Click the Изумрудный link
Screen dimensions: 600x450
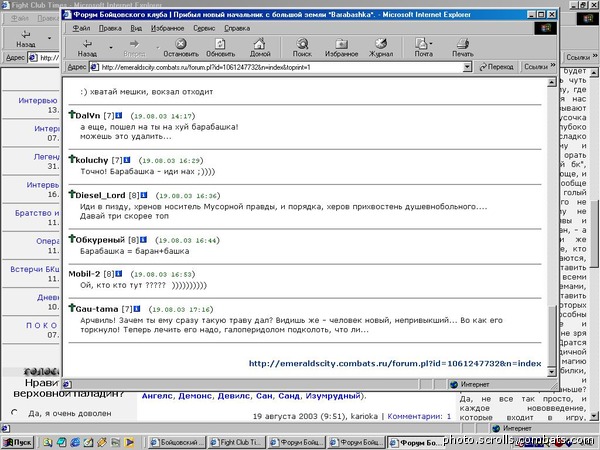333,396
